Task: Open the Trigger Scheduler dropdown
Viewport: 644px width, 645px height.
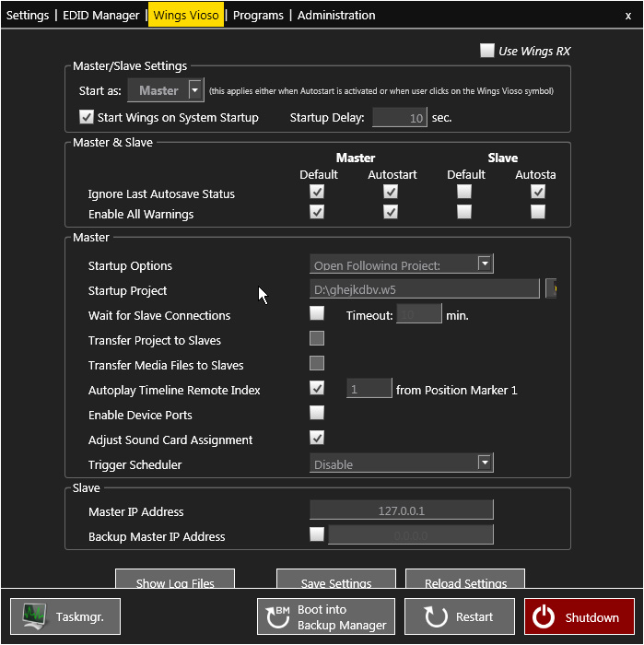Action: click(x=402, y=463)
